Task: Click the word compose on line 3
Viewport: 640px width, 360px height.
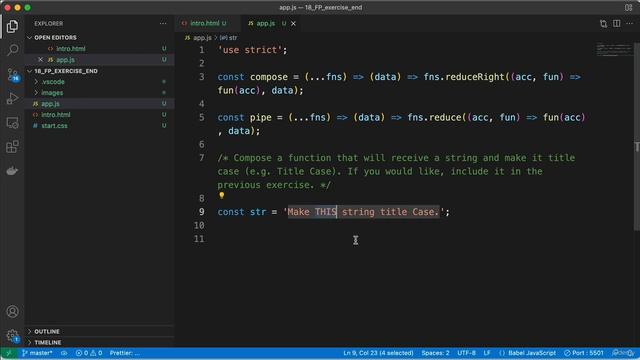Action: click(269, 77)
